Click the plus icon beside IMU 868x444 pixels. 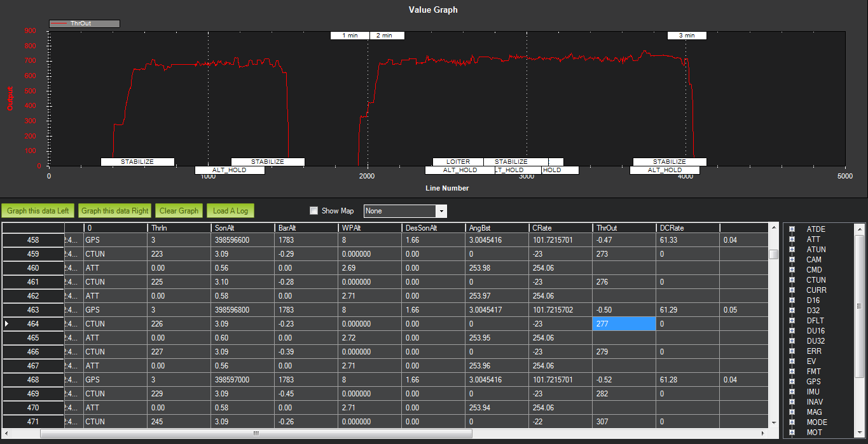coord(792,392)
